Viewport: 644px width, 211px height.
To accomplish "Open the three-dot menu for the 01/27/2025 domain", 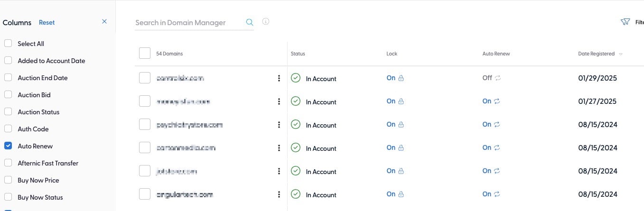I will click(x=279, y=102).
